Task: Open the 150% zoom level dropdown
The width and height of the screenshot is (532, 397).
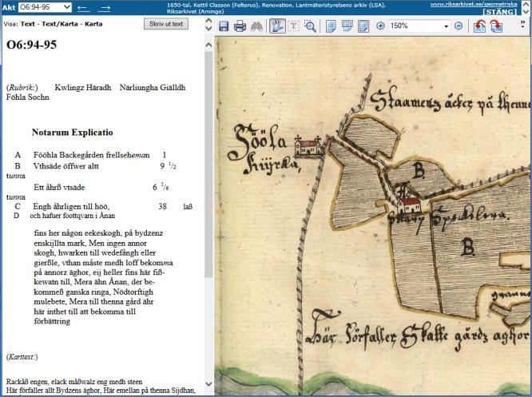Action: click(447, 26)
